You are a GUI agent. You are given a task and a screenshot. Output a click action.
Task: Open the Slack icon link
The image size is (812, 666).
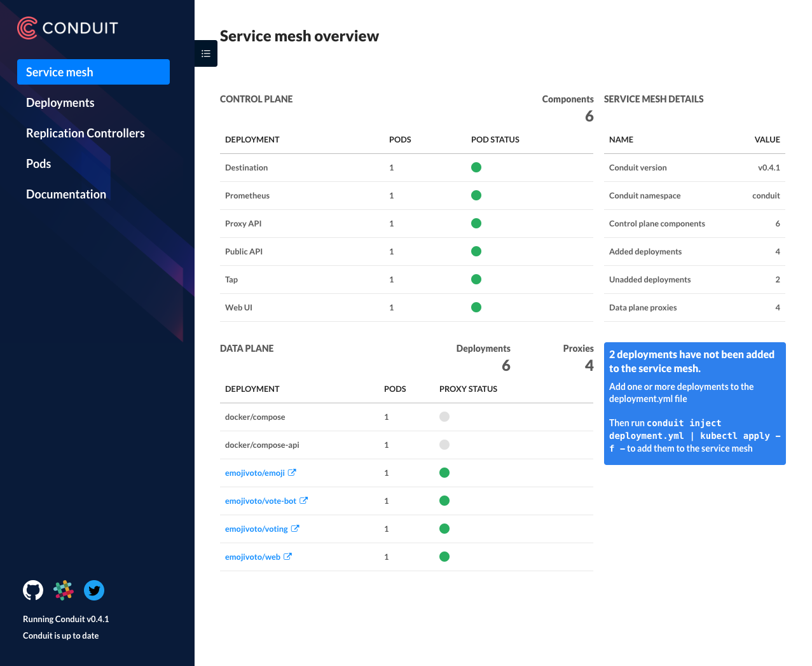[64, 590]
